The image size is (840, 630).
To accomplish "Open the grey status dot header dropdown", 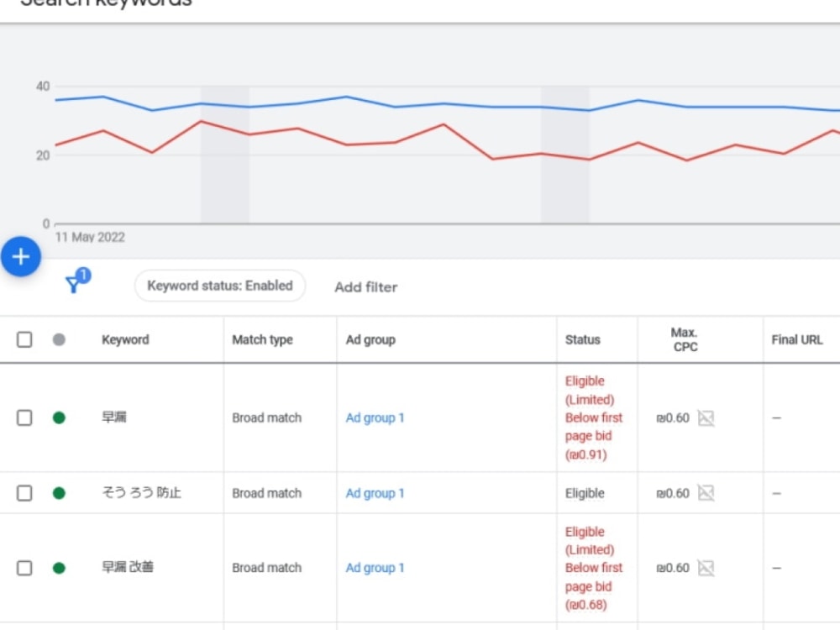I will point(59,339).
